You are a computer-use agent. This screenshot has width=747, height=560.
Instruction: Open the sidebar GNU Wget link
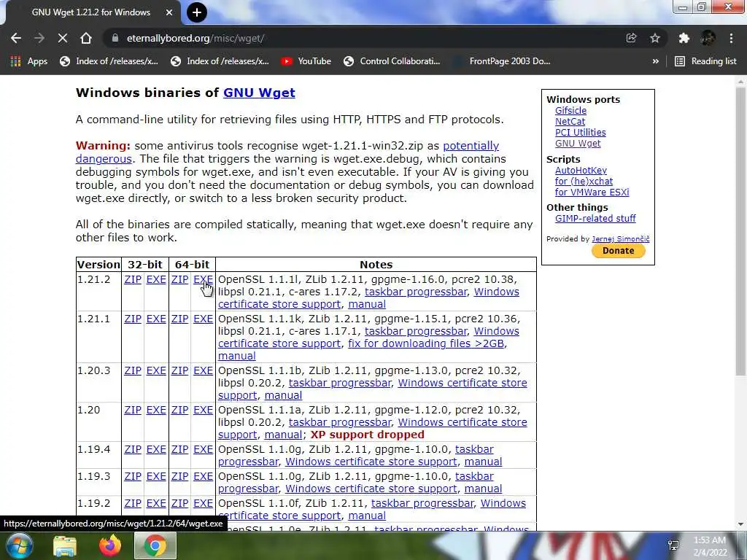[578, 144]
